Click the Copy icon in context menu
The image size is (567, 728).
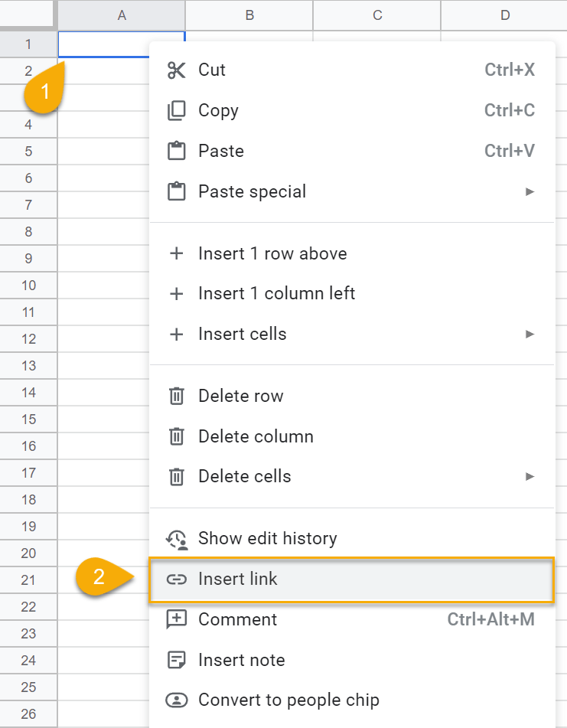coord(177,111)
